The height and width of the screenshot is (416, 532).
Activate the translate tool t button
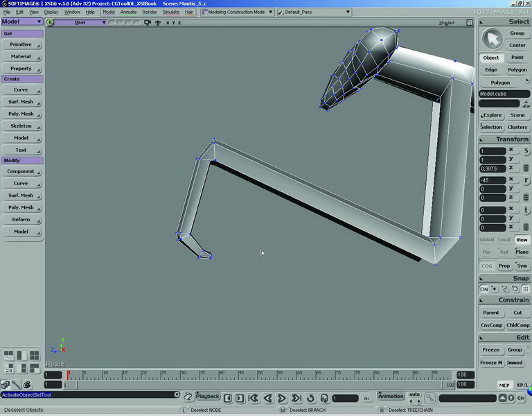tap(526, 210)
